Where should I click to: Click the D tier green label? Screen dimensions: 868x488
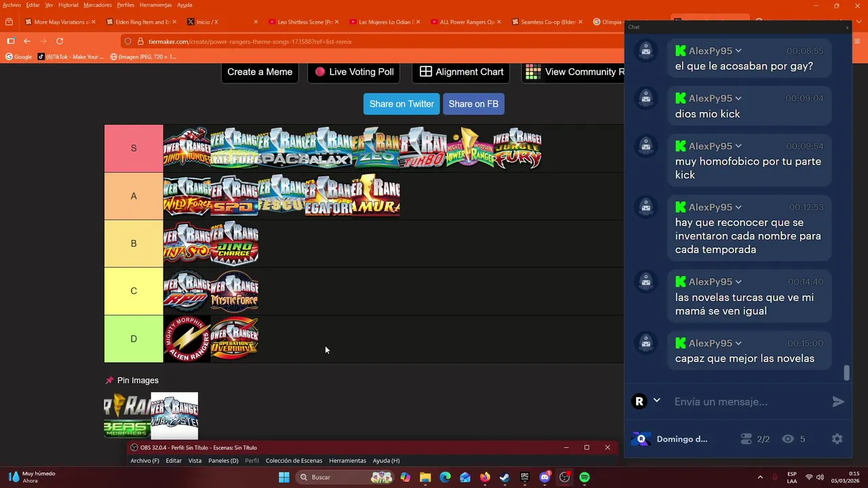pos(134,339)
